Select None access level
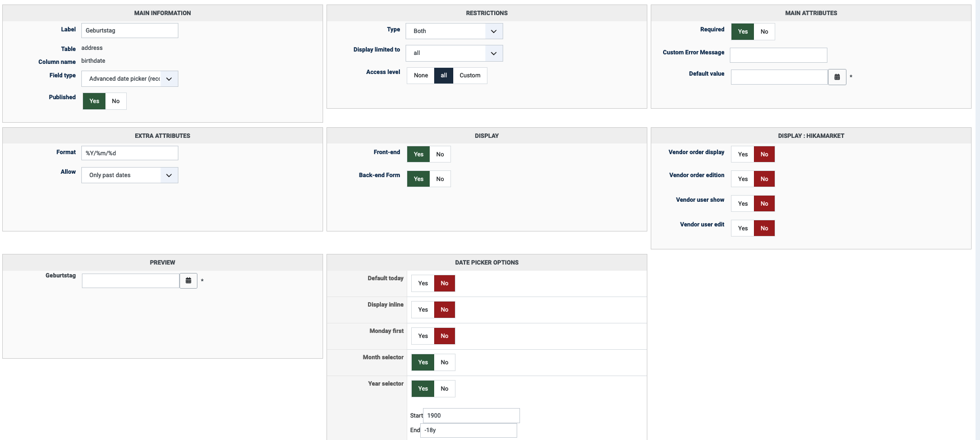The width and height of the screenshot is (980, 440). 421,76
